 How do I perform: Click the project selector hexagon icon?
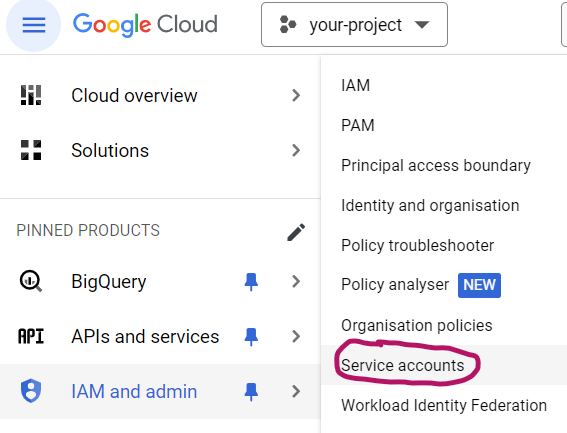point(288,25)
